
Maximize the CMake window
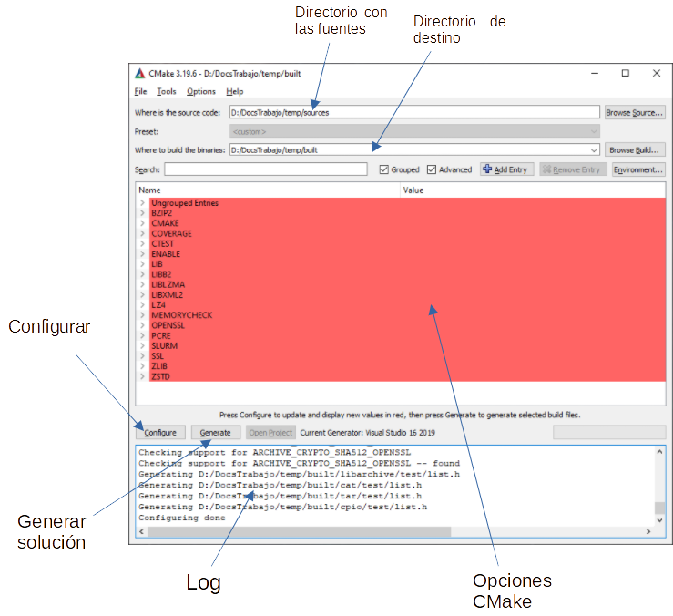click(x=626, y=74)
